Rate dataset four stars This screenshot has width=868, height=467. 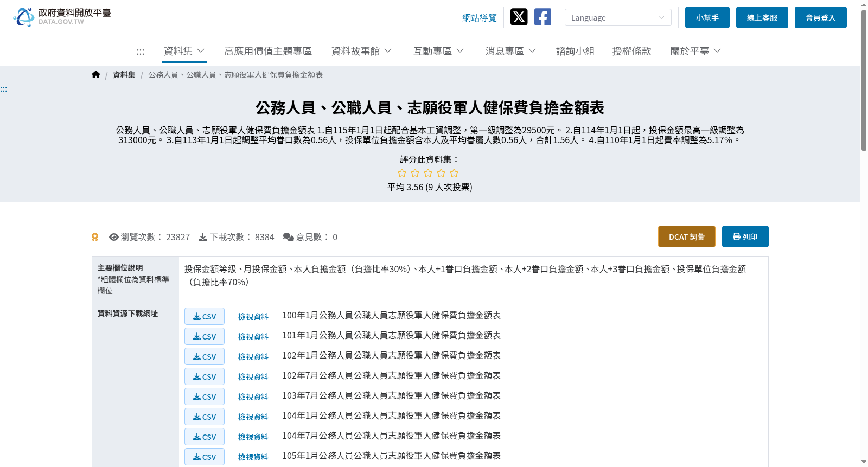(x=441, y=173)
